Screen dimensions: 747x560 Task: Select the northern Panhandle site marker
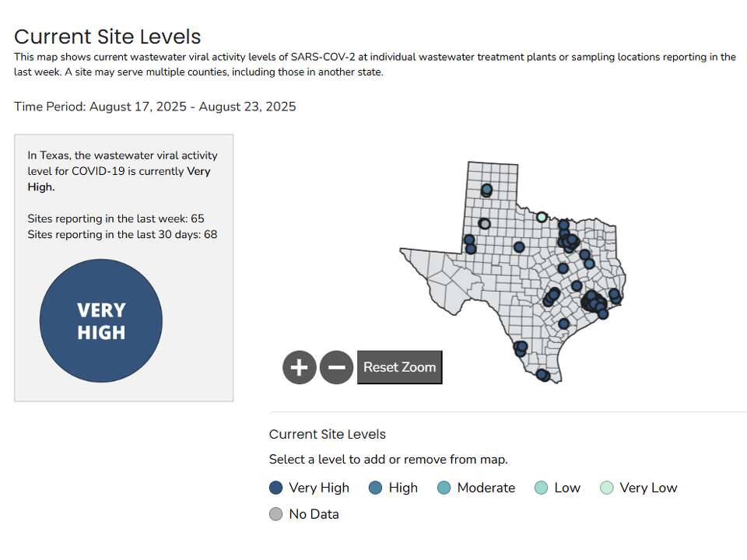486,190
